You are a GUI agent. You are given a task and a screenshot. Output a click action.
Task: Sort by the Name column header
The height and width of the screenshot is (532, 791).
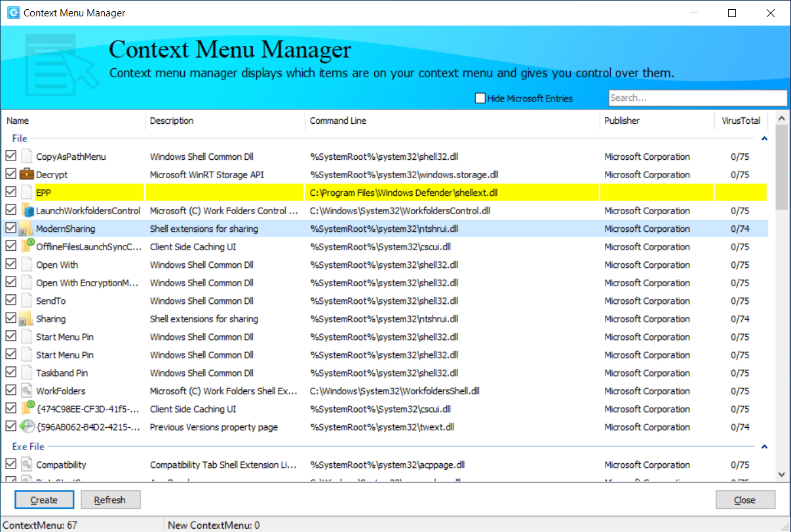point(73,121)
